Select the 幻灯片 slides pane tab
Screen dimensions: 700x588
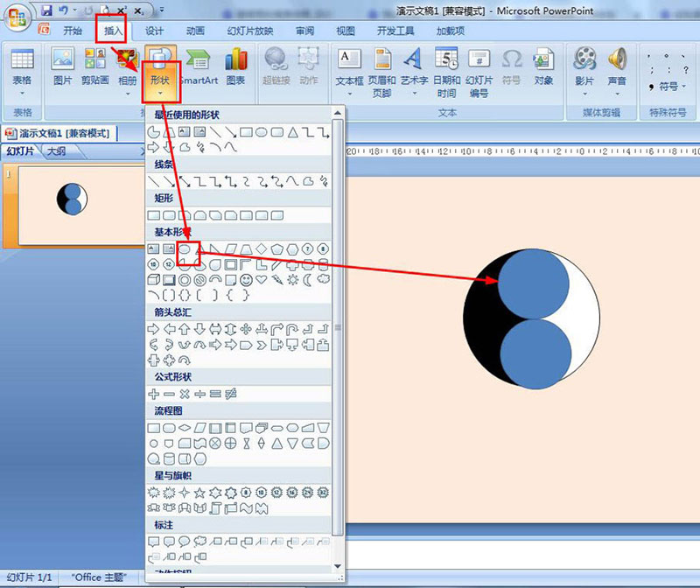click(20, 150)
